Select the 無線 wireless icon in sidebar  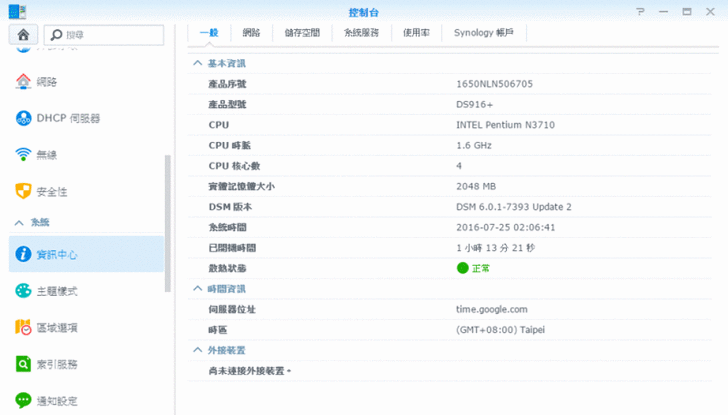[24, 155]
